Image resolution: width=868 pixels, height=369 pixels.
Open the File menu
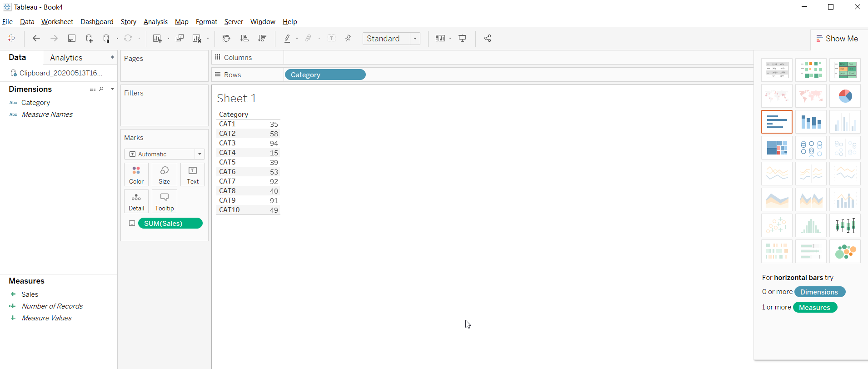tap(7, 22)
